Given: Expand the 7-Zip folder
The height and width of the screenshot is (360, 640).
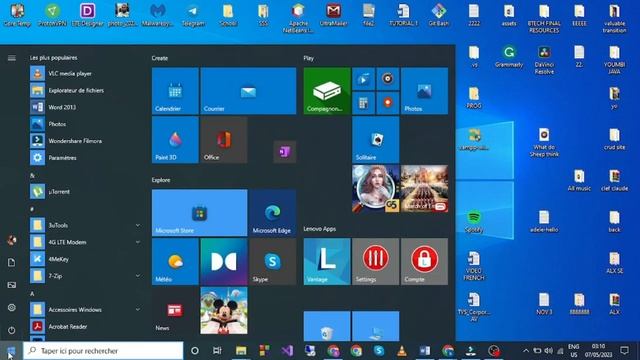Looking at the screenshot, I should coord(138,276).
